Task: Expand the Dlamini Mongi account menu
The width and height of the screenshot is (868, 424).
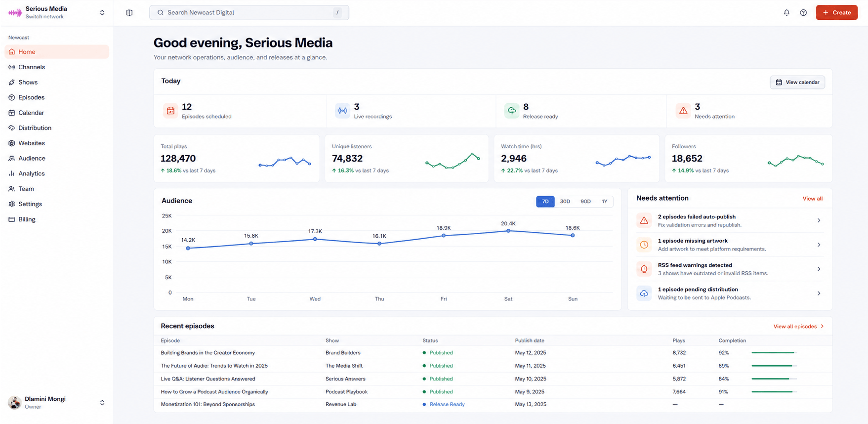Action: pyautogui.click(x=102, y=403)
